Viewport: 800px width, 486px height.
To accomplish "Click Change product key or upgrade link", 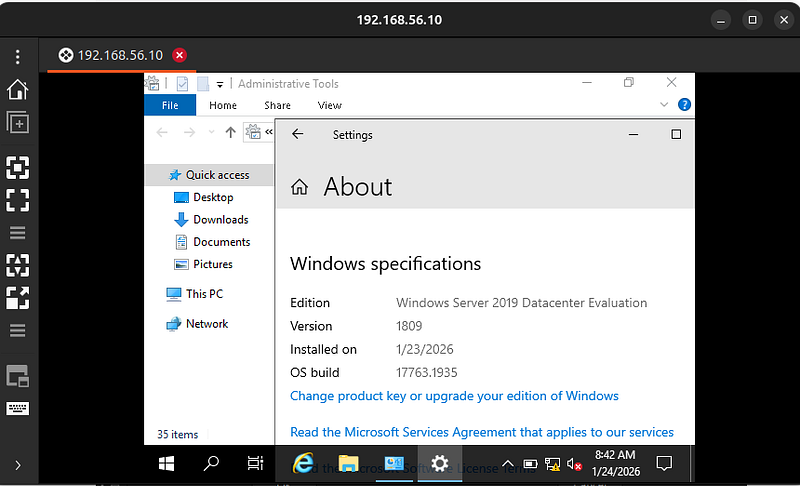I will [454, 396].
